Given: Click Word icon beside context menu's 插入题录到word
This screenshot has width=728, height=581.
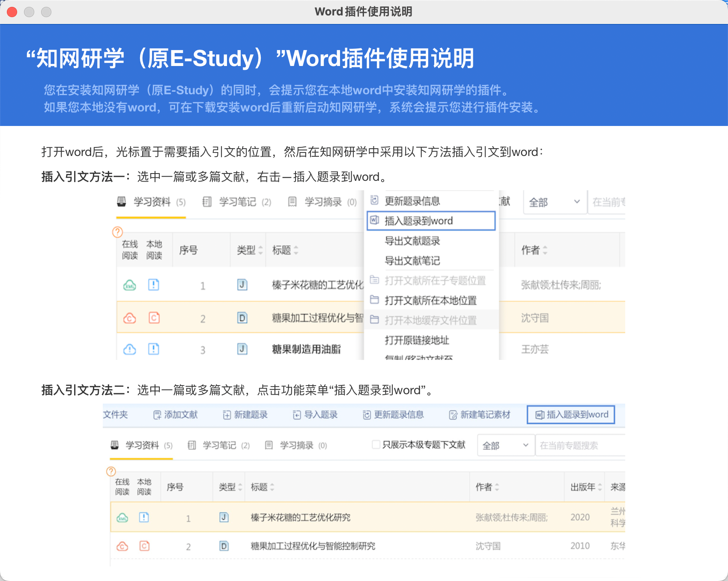Looking at the screenshot, I should click(x=375, y=220).
